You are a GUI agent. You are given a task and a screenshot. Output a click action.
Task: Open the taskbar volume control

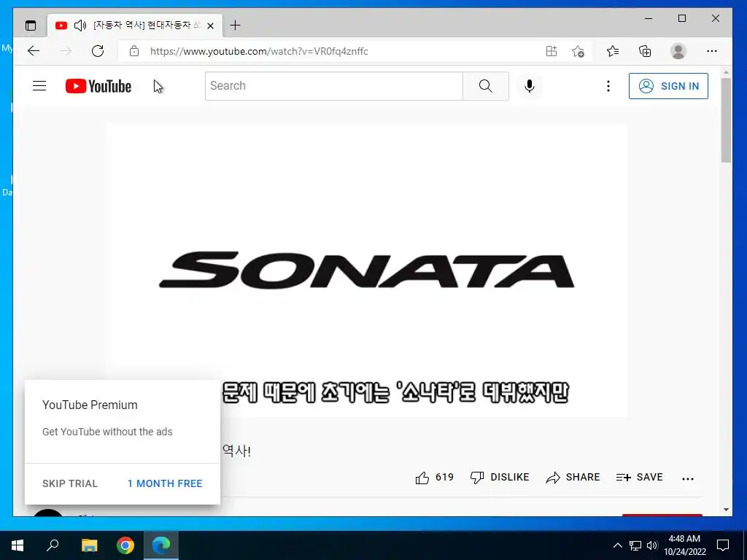click(652, 545)
